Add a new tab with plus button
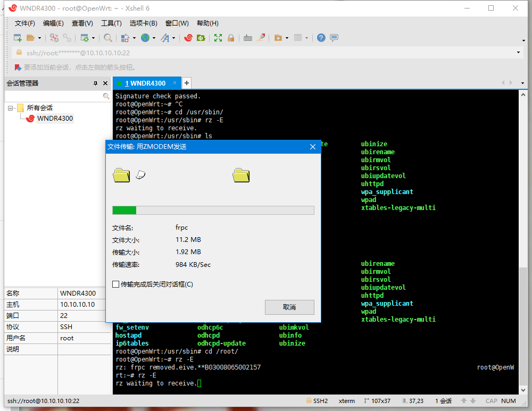Viewport: 532px width, 411px height. pos(187,83)
